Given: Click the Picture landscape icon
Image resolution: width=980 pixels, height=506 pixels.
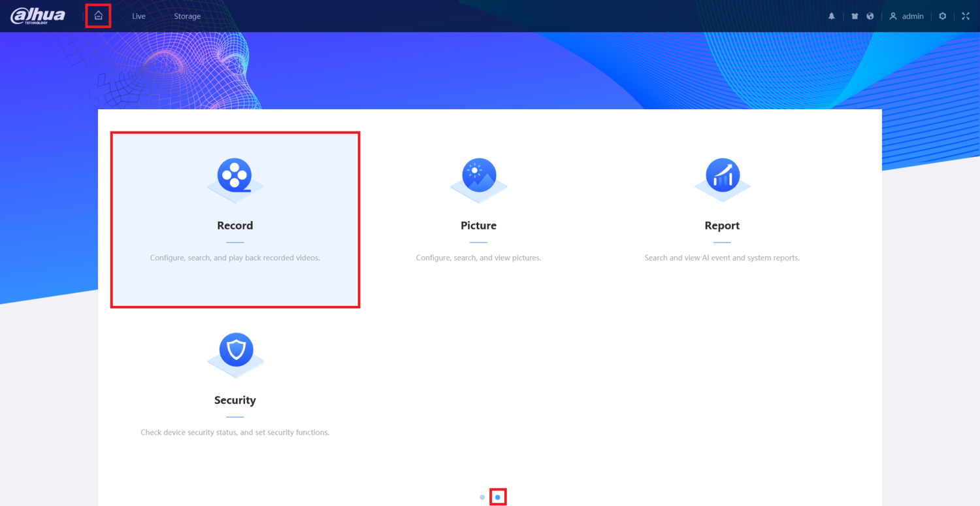Looking at the screenshot, I should pyautogui.click(x=478, y=176).
